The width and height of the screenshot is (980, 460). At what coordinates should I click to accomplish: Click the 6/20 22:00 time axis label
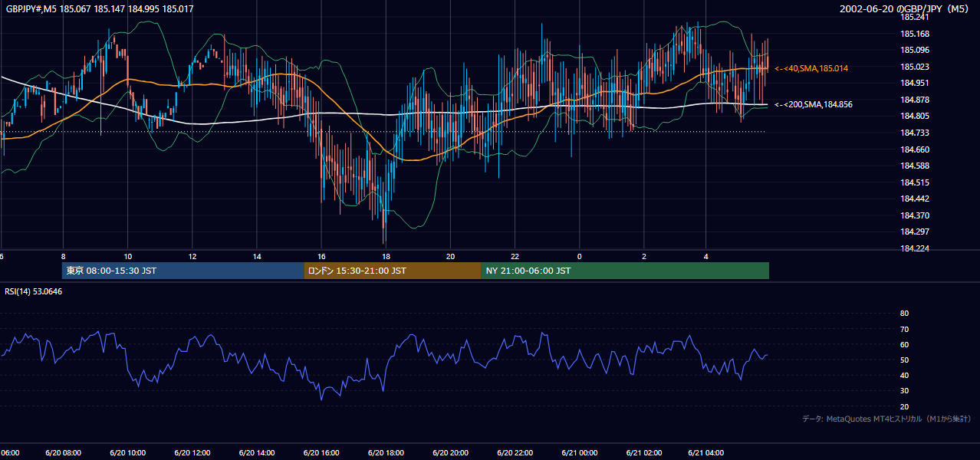click(x=515, y=453)
